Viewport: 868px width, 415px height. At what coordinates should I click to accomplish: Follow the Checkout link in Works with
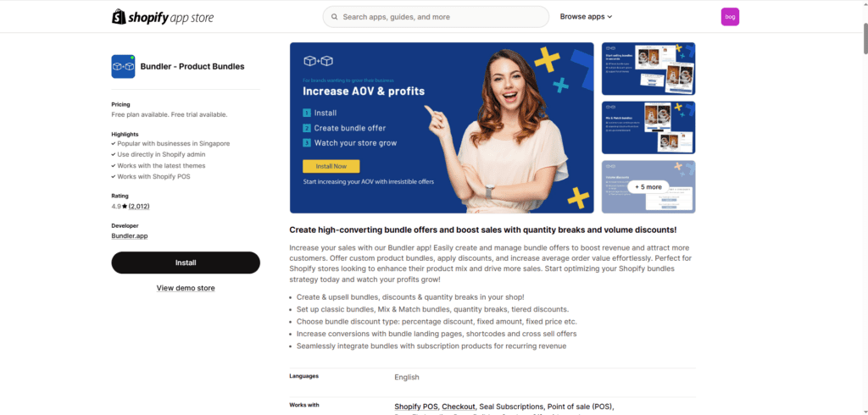pyautogui.click(x=459, y=406)
